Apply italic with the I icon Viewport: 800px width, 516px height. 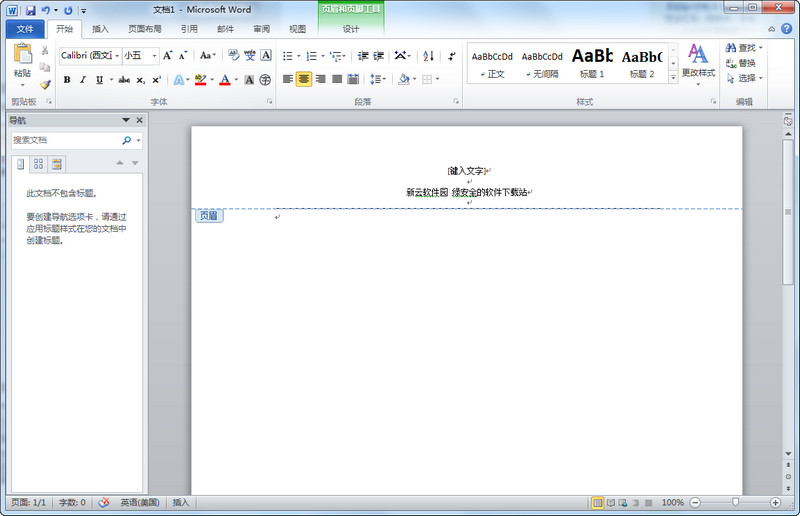click(x=83, y=79)
